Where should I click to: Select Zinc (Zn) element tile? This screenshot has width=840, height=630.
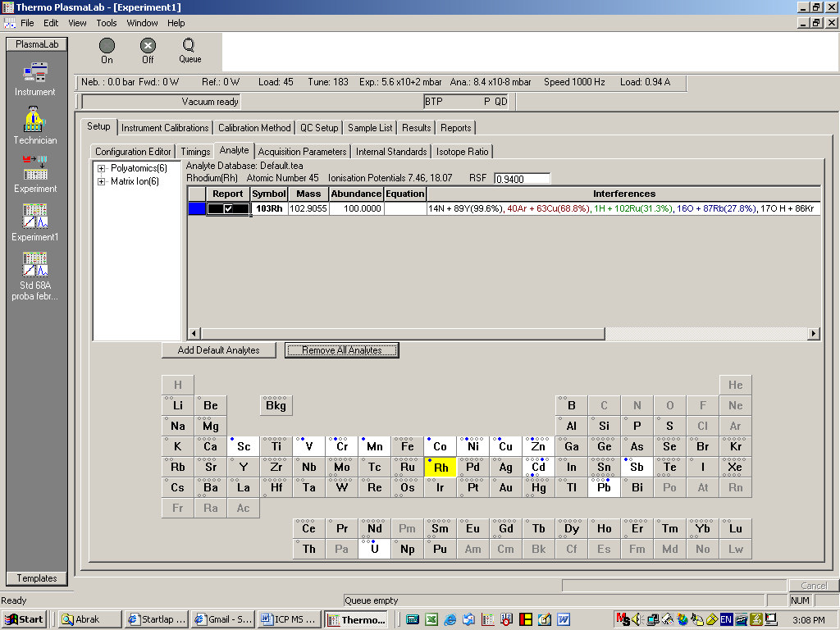tap(538, 446)
